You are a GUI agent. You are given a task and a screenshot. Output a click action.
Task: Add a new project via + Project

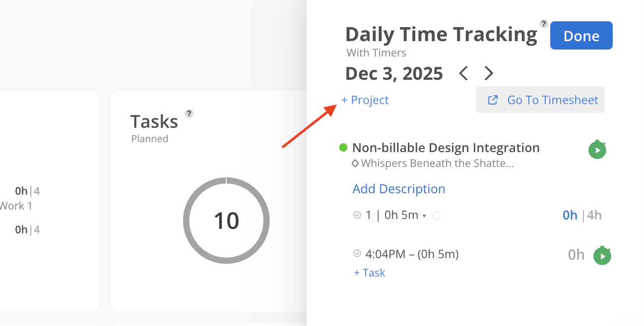[365, 100]
